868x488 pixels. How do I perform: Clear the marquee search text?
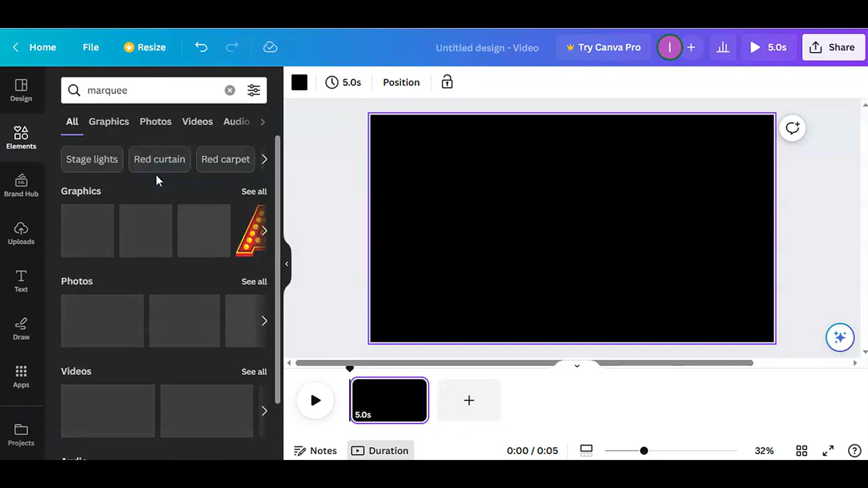coord(230,90)
